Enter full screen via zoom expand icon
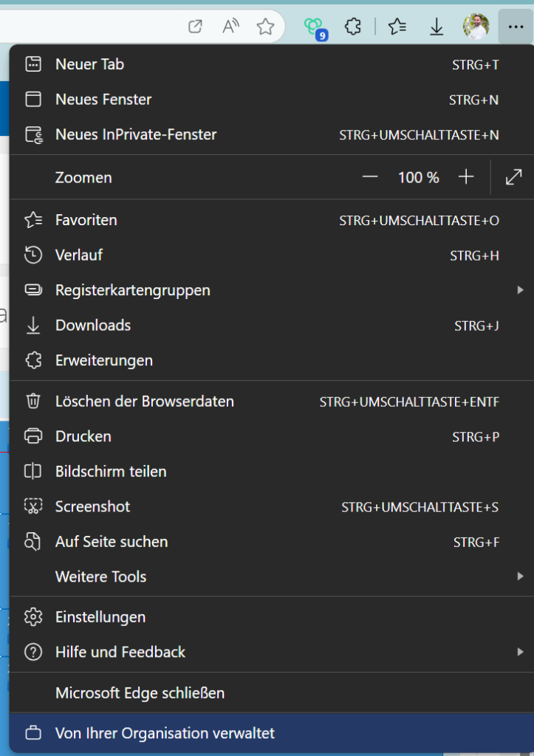Image resolution: width=534 pixels, height=756 pixels. tap(513, 177)
